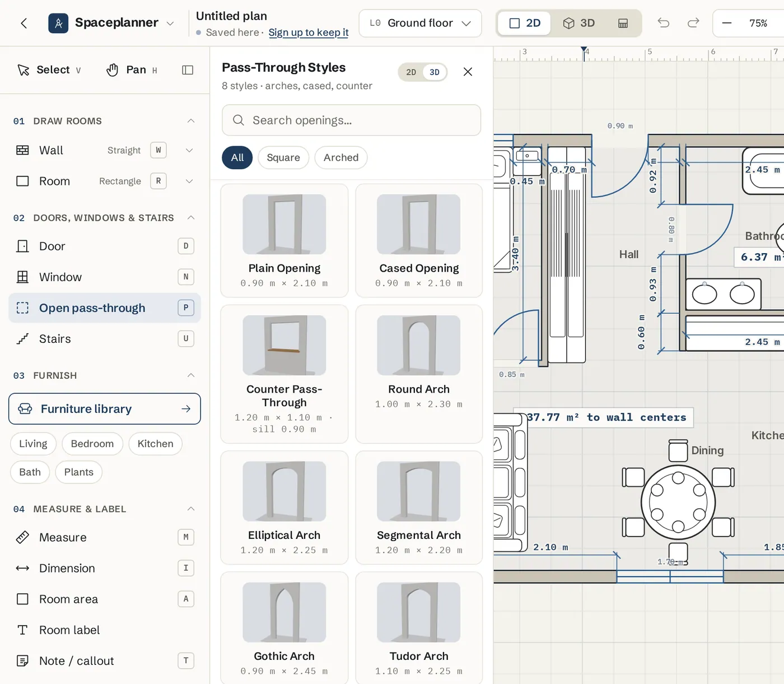784x684 pixels.
Task: Activate the Pan hand tool
Action: click(x=132, y=70)
